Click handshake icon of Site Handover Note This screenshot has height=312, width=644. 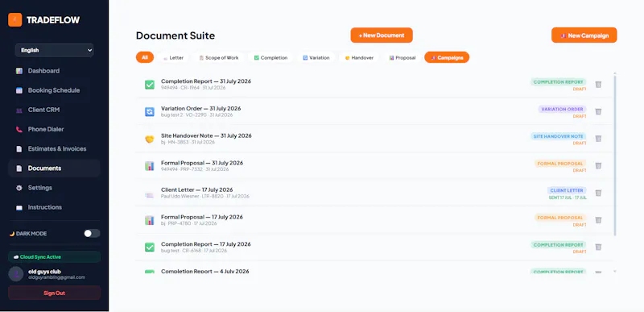(150, 139)
